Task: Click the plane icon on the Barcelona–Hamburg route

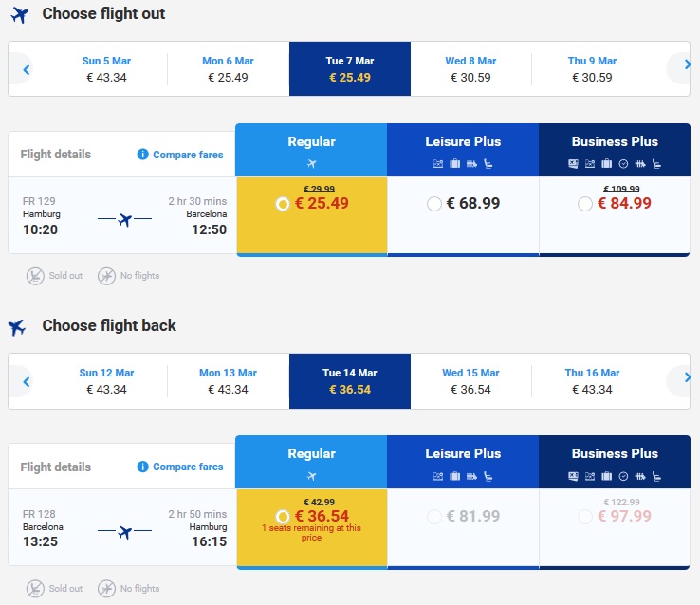Action: tap(124, 532)
